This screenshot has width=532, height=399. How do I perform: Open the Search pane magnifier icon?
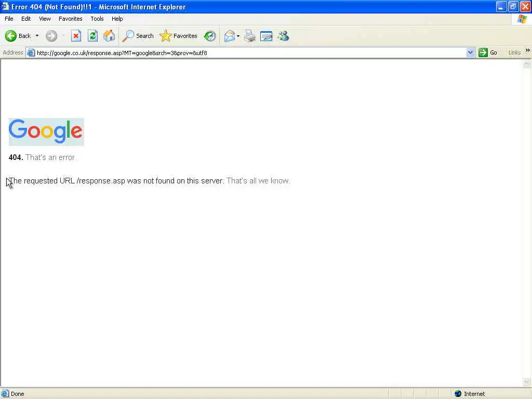[x=128, y=36]
